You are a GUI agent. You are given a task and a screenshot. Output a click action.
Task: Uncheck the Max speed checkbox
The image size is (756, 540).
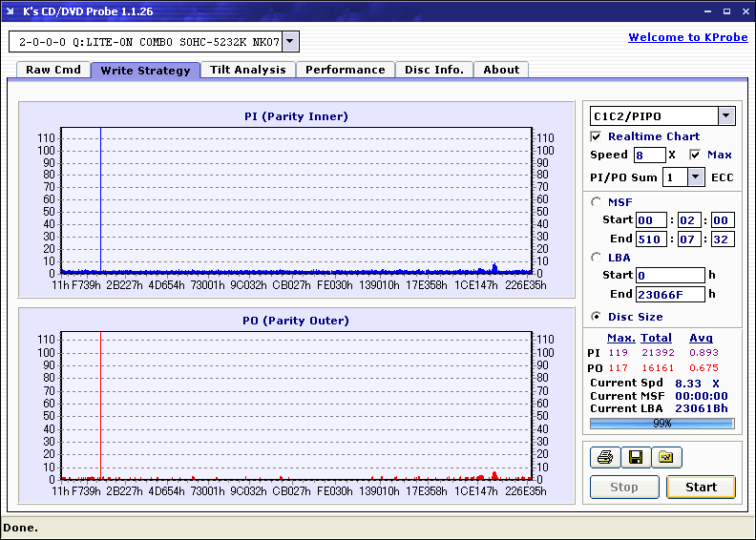[x=695, y=155]
